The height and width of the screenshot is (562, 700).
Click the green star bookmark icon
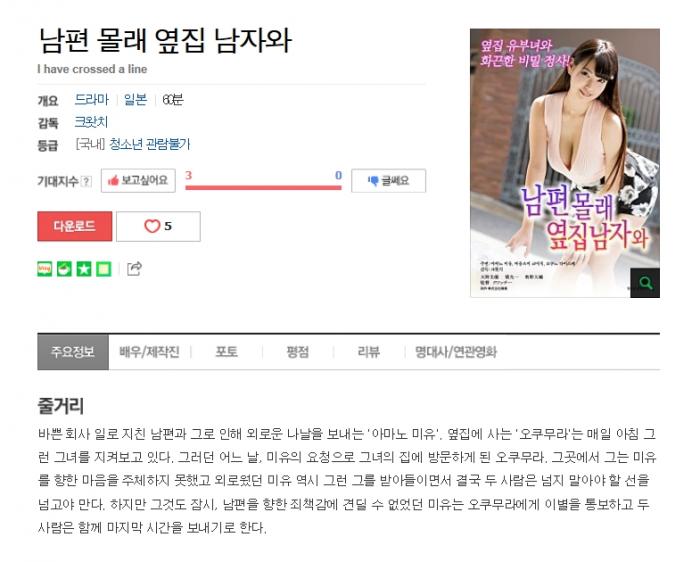click(x=84, y=269)
